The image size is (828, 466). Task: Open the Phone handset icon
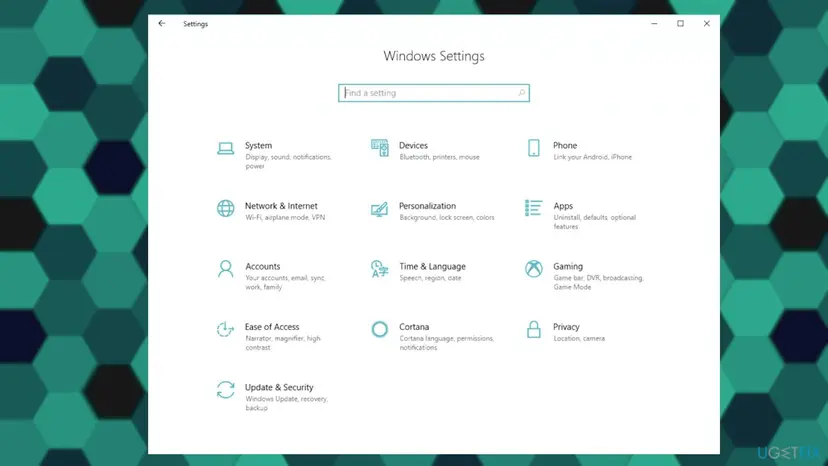tap(534, 148)
